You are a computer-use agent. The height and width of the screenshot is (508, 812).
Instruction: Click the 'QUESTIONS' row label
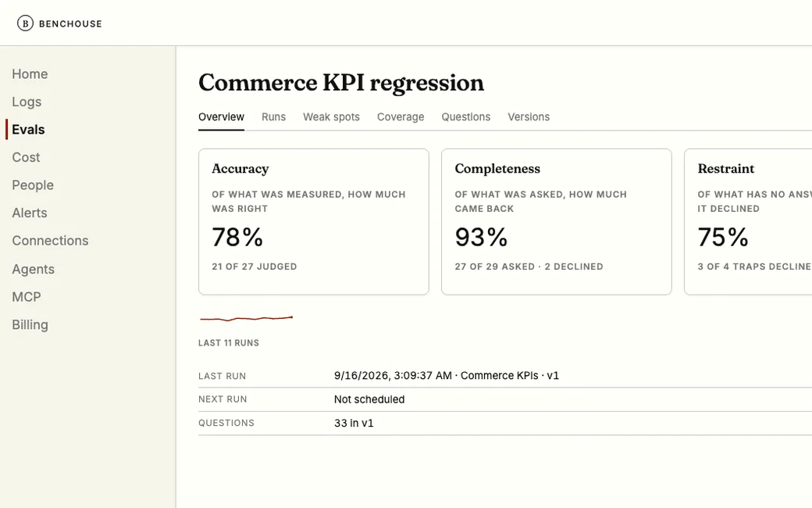226,423
